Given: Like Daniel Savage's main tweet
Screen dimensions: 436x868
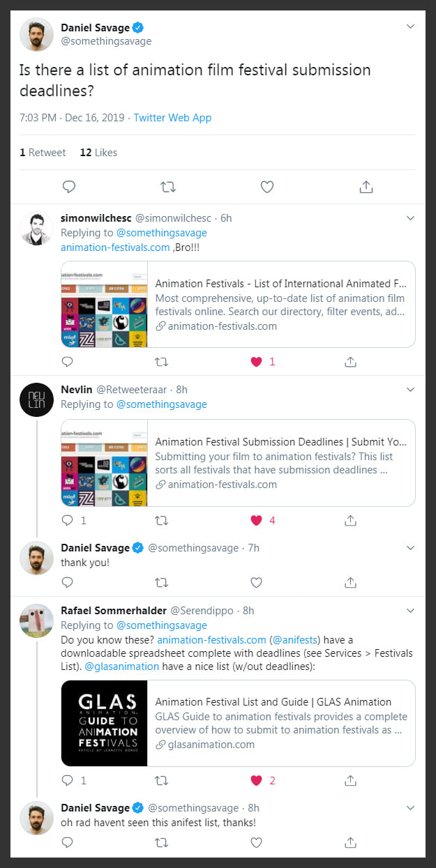Looking at the screenshot, I should click(266, 187).
